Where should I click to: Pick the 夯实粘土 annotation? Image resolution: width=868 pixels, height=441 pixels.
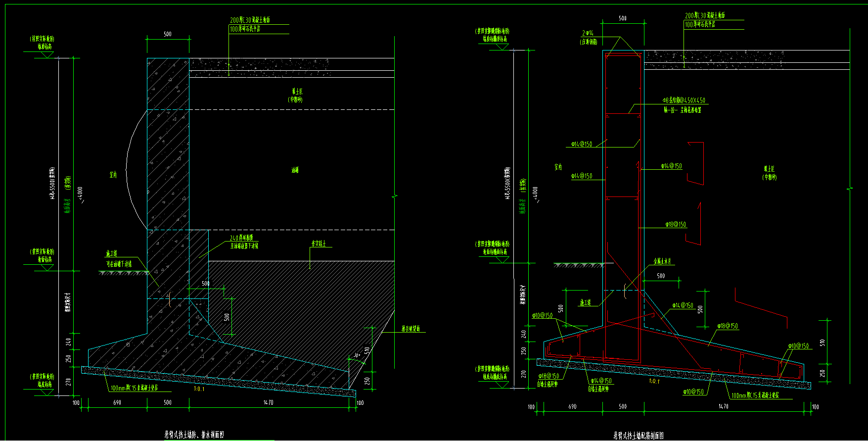[x=319, y=244]
